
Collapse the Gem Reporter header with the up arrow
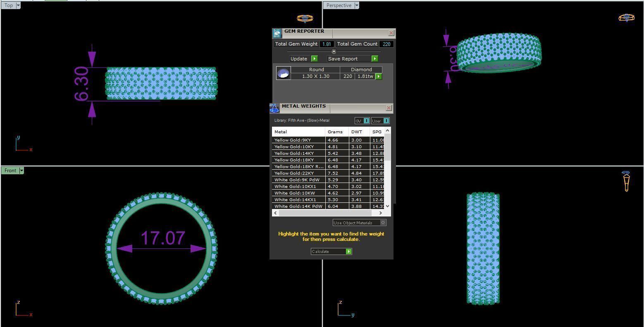334,51
